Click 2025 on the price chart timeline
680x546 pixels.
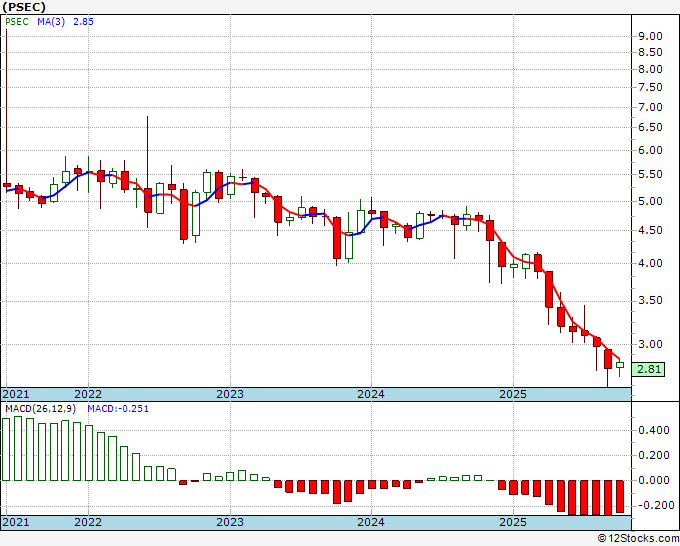pyautogui.click(x=513, y=394)
